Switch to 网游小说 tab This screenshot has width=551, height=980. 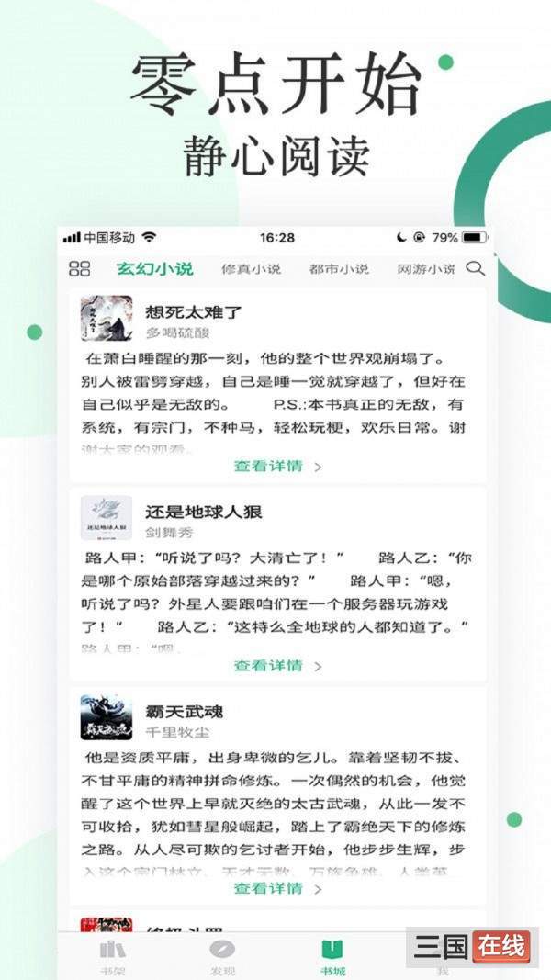point(426,269)
